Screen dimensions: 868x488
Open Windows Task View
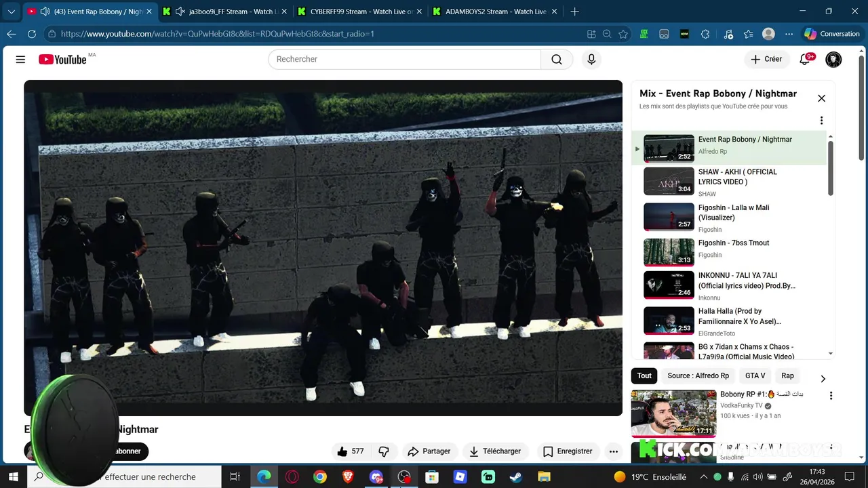235,477
